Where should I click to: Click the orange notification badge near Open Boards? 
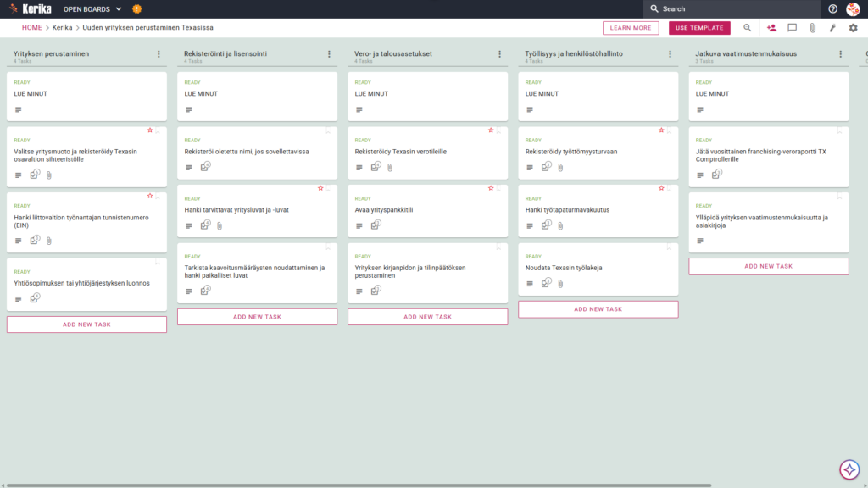point(136,8)
